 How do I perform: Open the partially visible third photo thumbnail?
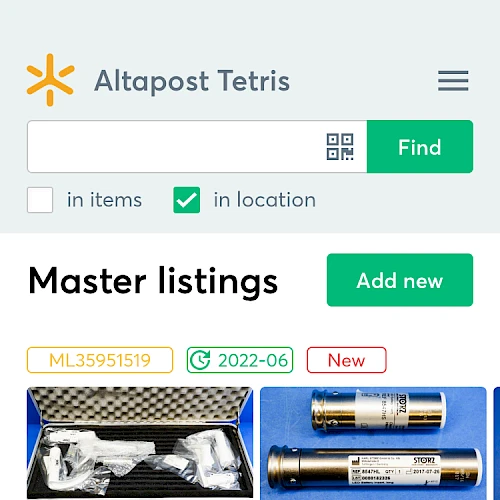click(x=497, y=443)
